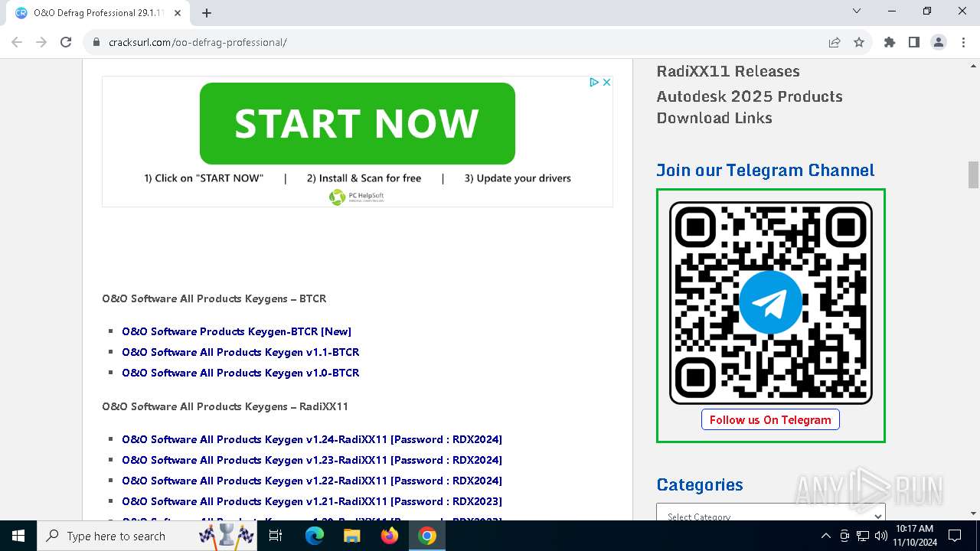This screenshot has height=551, width=980.
Task: Click the Telegram logo in the QR code
Action: (770, 302)
